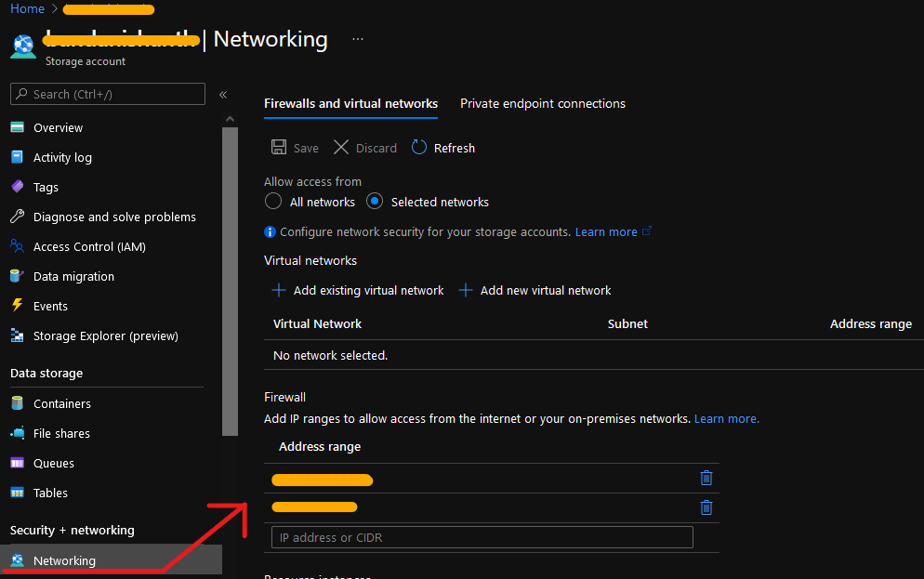The image size is (924, 579).
Task: Click the scroll up arrow in sidebar
Action: pyautogui.click(x=230, y=120)
